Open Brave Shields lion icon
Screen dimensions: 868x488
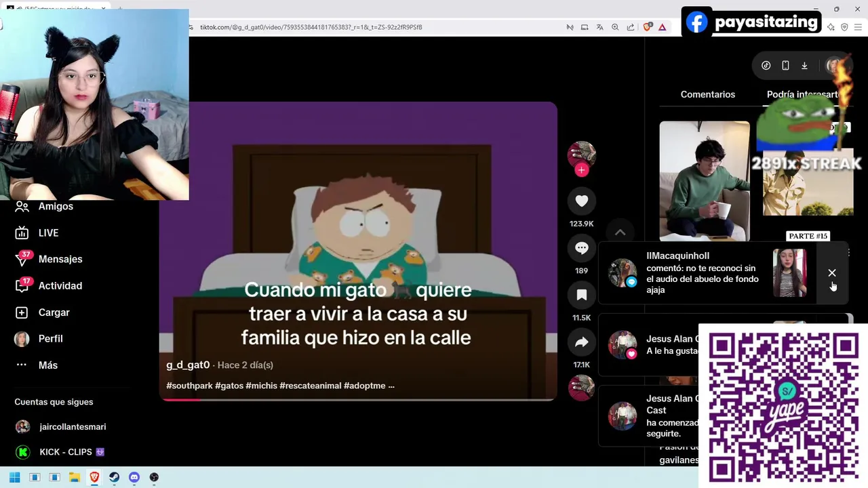click(x=647, y=27)
